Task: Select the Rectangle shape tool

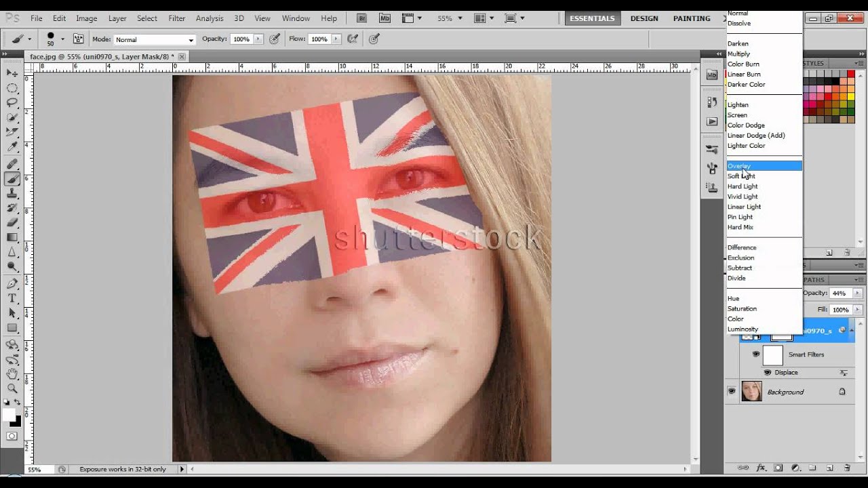Action: (12, 329)
